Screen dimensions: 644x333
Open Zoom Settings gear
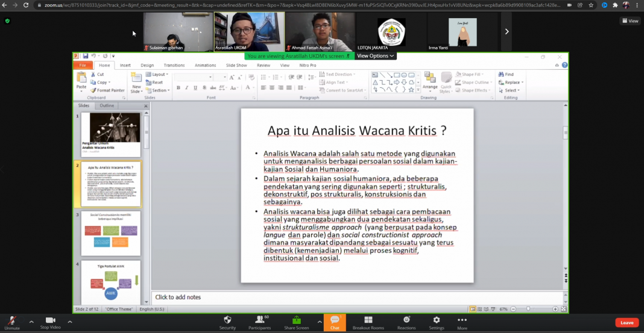point(436,321)
